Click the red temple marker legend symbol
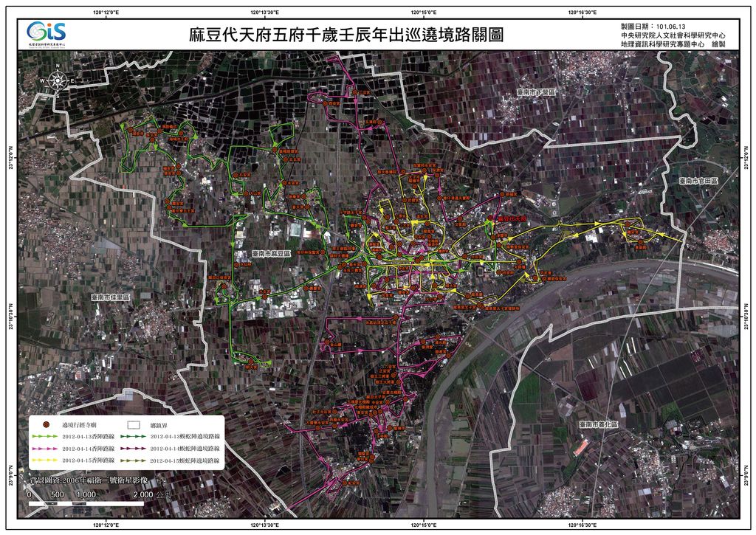 (46, 426)
